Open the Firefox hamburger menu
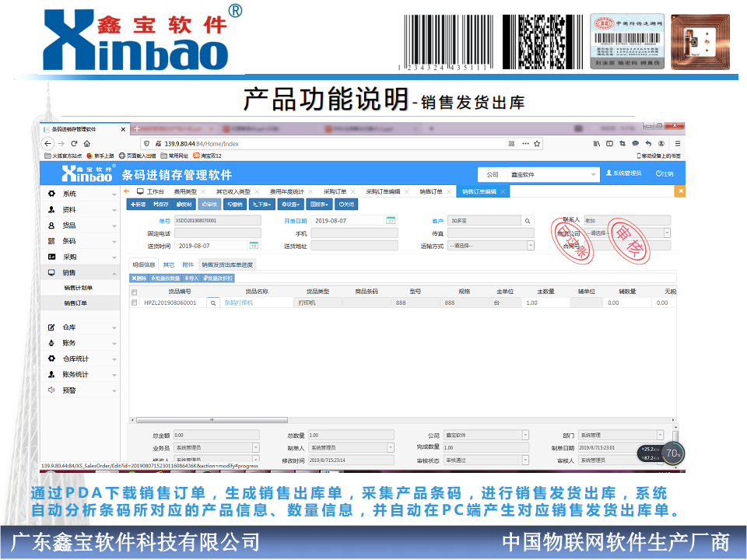The height and width of the screenshot is (560, 747). (678, 143)
